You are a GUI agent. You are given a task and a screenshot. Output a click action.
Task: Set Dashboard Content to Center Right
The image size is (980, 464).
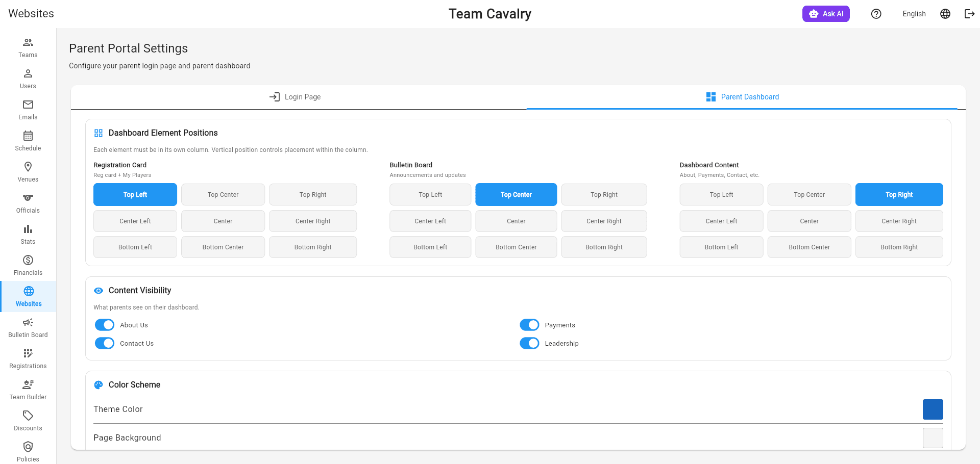pos(899,221)
